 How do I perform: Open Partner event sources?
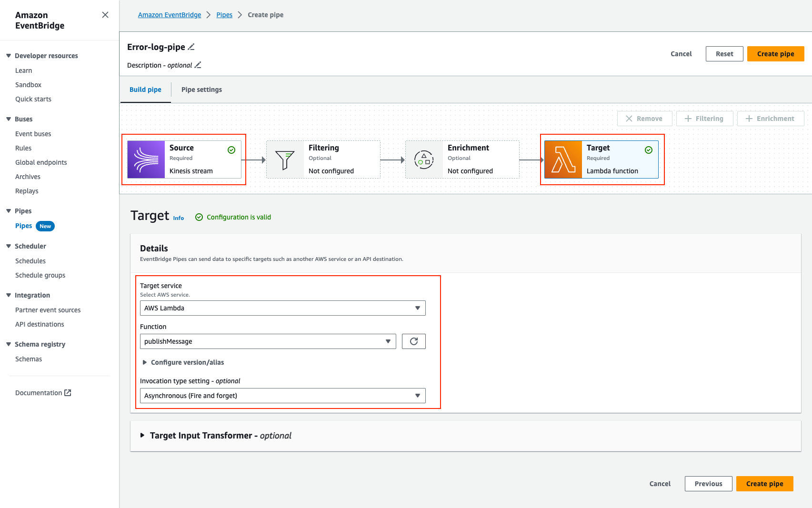(48, 310)
